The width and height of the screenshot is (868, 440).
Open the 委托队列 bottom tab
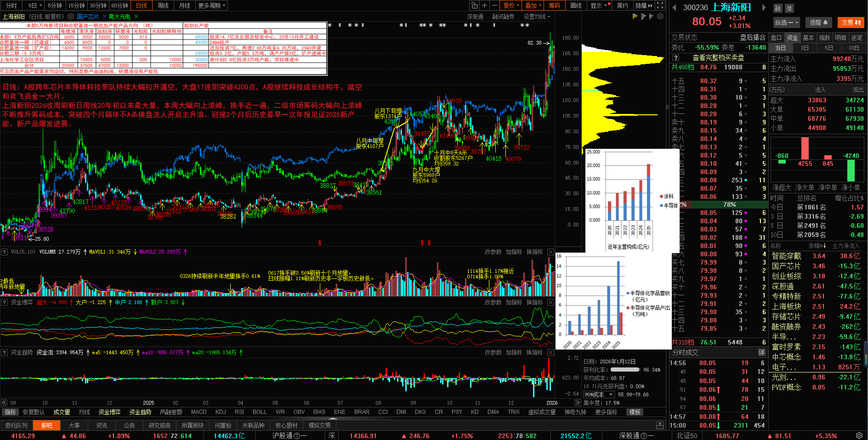pos(16,425)
